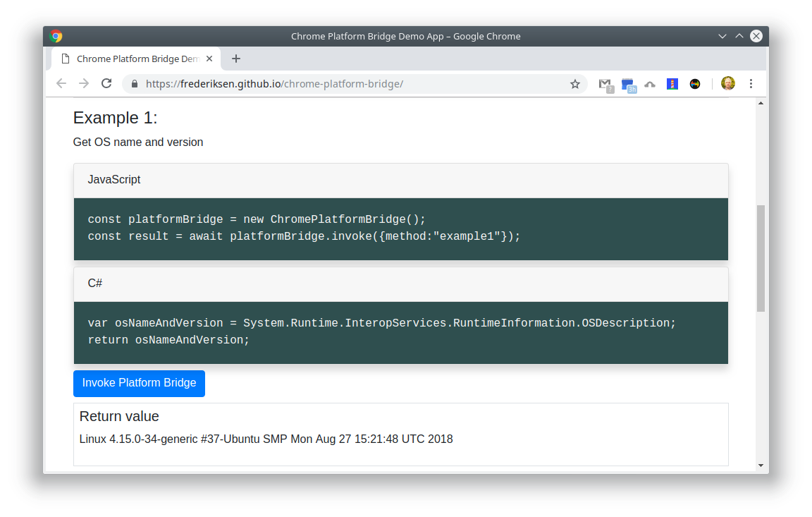Screen dimensions: 812x517
Task: Click the Chrome logo in title bar
Action: pyautogui.click(x=56, y=36)
